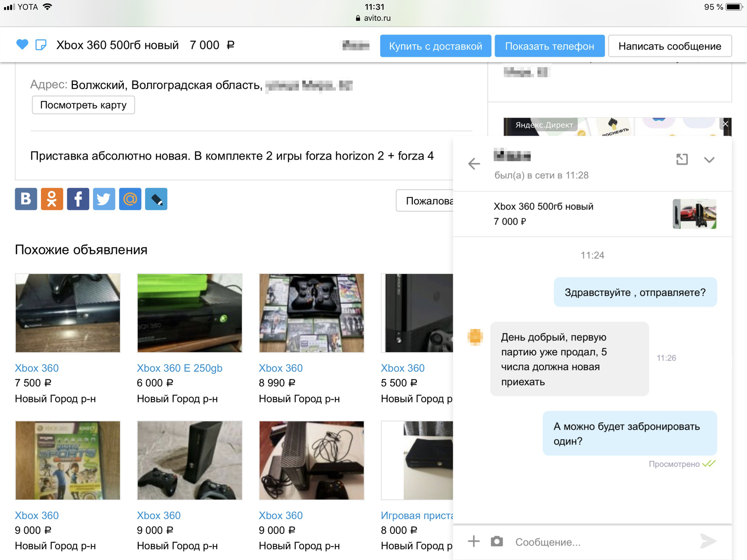This screenshot has width=747, height=560.
Task: Share listing on Twitter icon
Action: pos(104,199)
